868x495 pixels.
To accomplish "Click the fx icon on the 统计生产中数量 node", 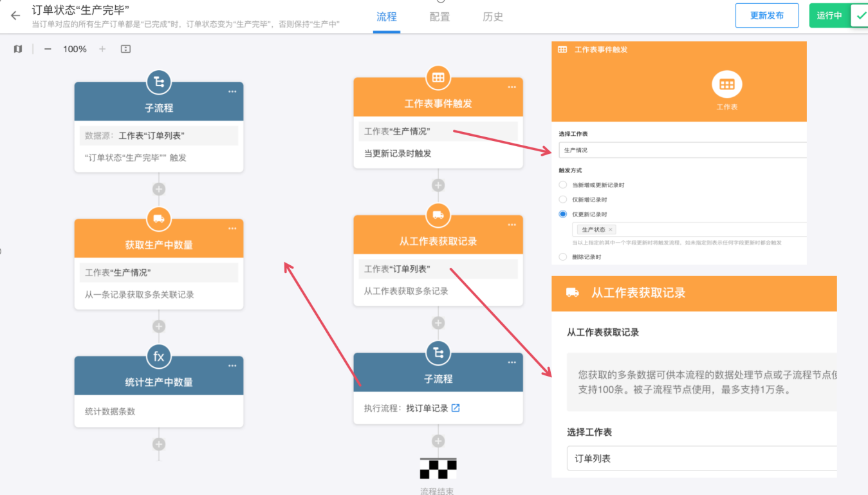I will [159, 356].
